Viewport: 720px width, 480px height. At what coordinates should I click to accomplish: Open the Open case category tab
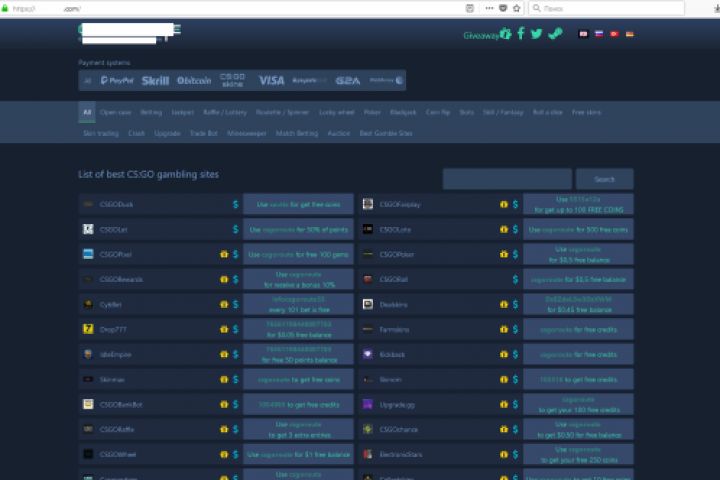pos(115,112)
